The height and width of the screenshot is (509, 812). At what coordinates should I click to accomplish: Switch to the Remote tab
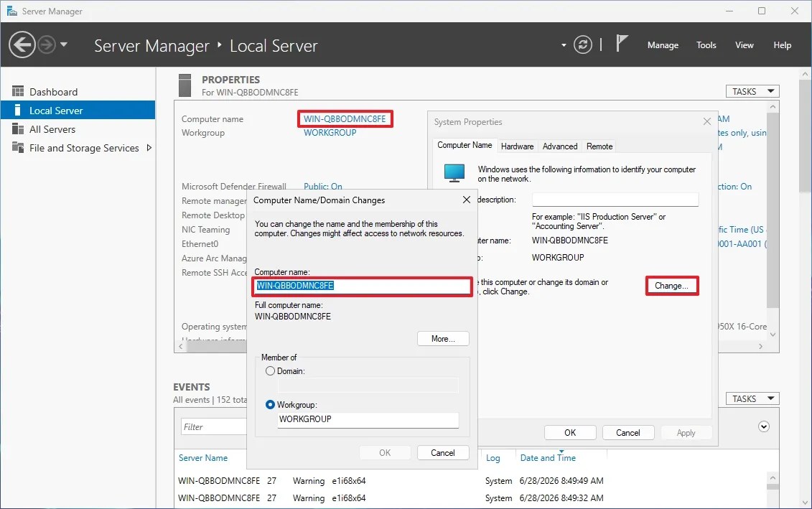point(599,146)
